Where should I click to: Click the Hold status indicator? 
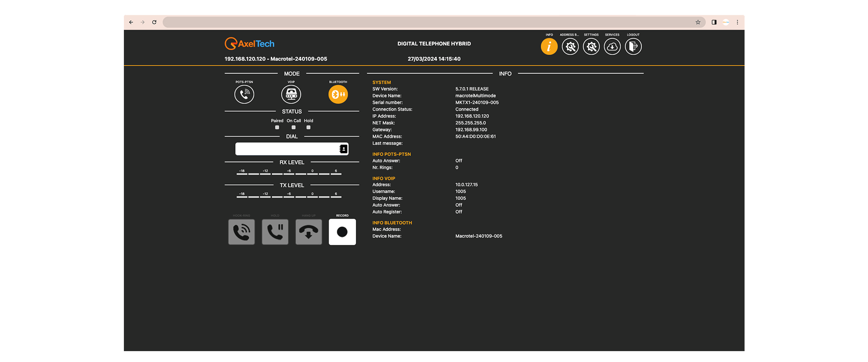[308, 128]
